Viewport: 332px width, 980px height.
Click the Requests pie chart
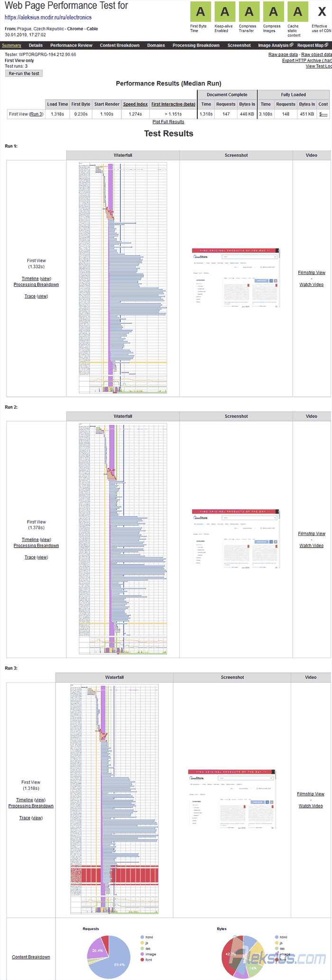click(x=109, y=957)
